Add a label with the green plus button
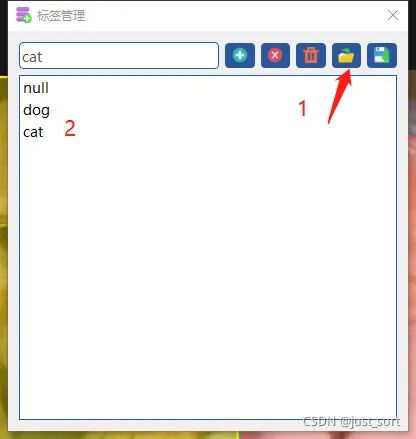 (x=240, y=55)
